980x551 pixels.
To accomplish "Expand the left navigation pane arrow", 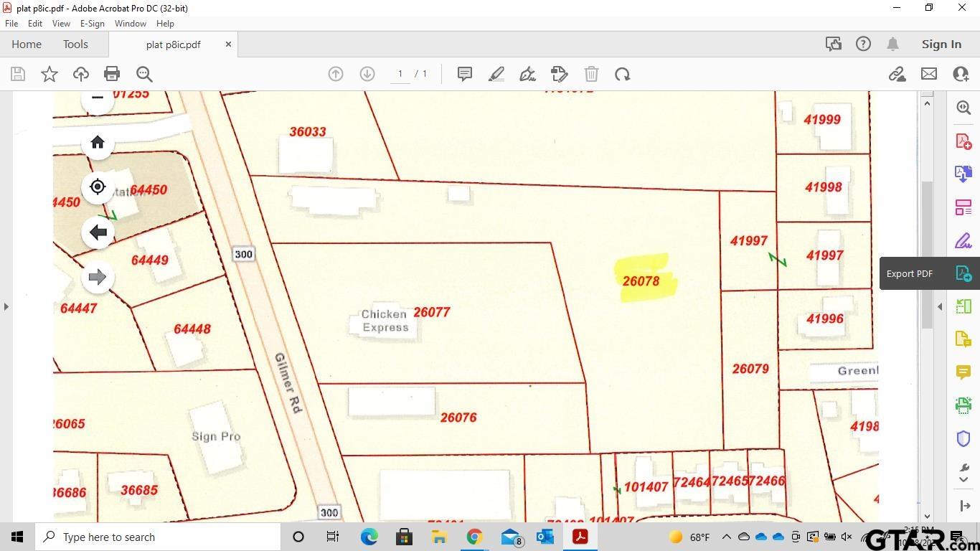I will point(6,306).
